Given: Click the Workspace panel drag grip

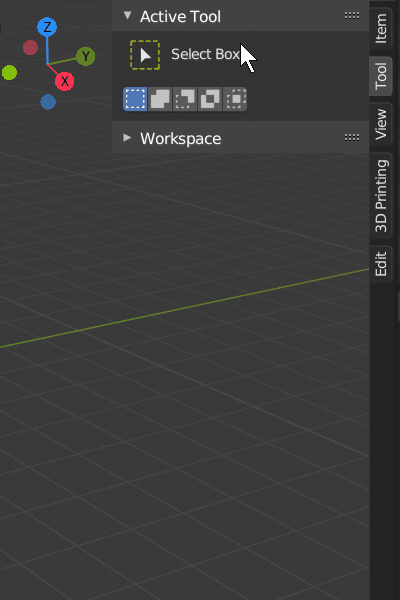Looking at the screenshot, I should coord(352,138).
